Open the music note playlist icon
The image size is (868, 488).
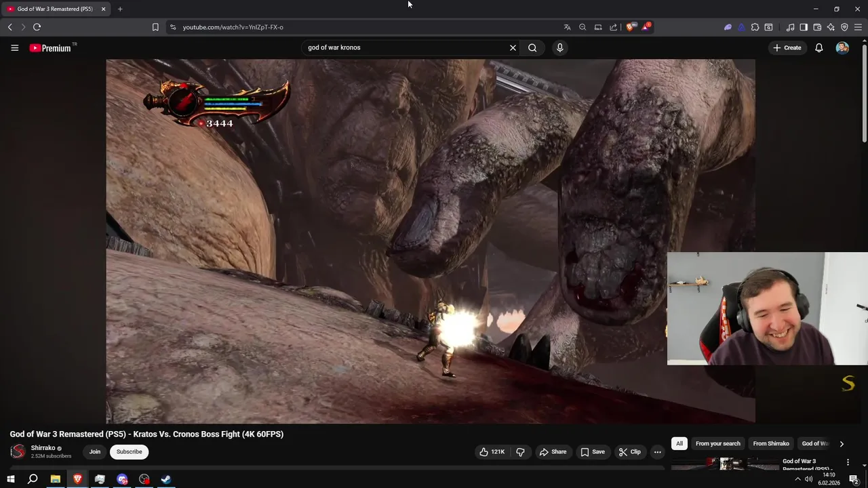coord(790,27)
